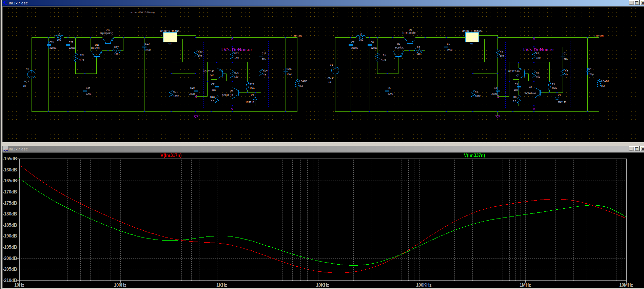Select transistor Q9 BC817-40 symbol
Viewport: 644px width, 289px height.
tap(236, 92)
